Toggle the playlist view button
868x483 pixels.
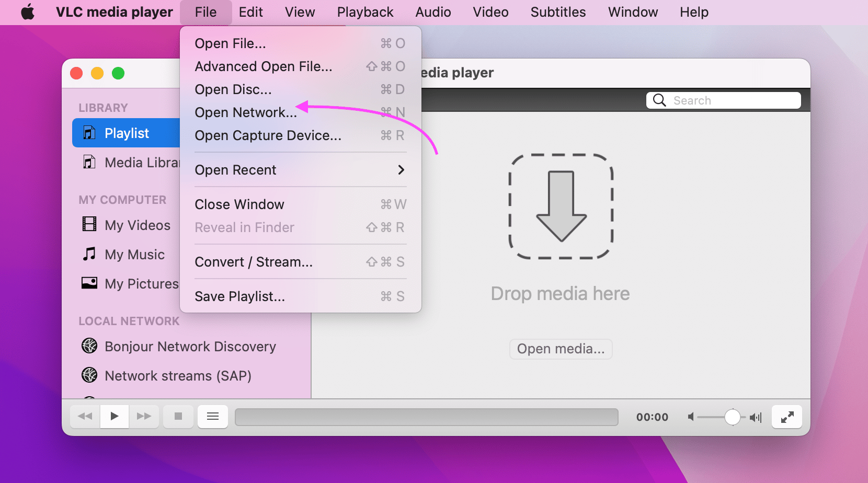(213, 416)
